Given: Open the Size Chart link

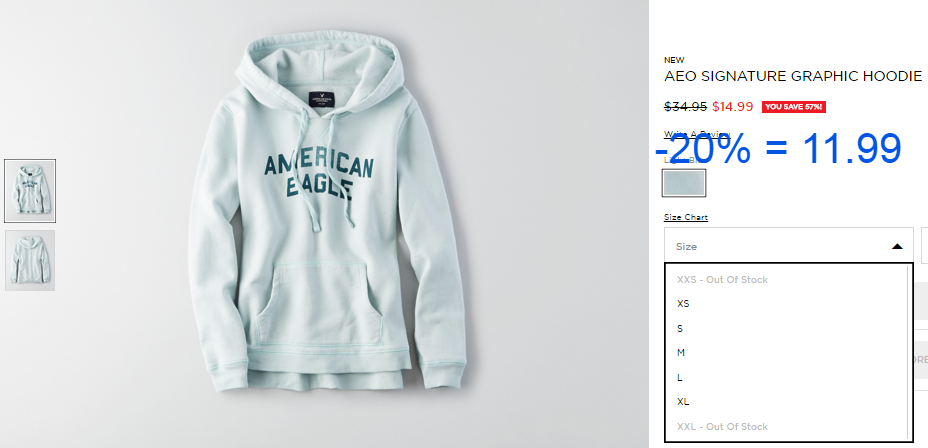Looking at the screenshot, I should 686,217.
